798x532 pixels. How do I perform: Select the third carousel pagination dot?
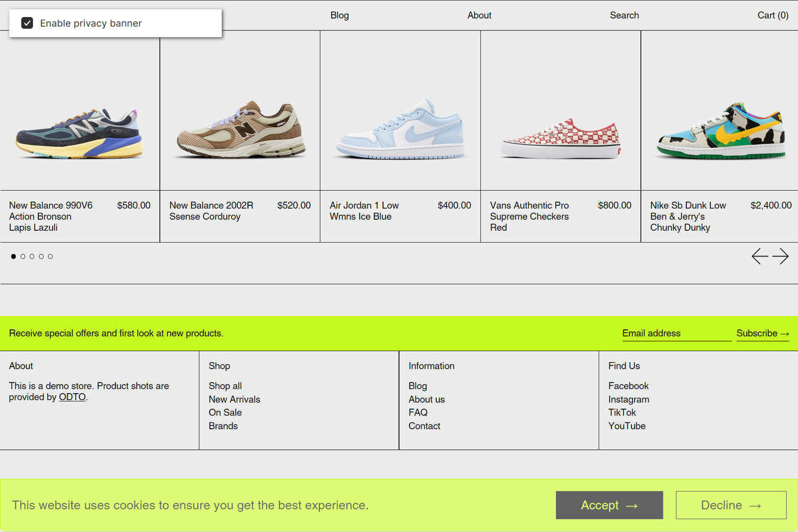(32, 256)
